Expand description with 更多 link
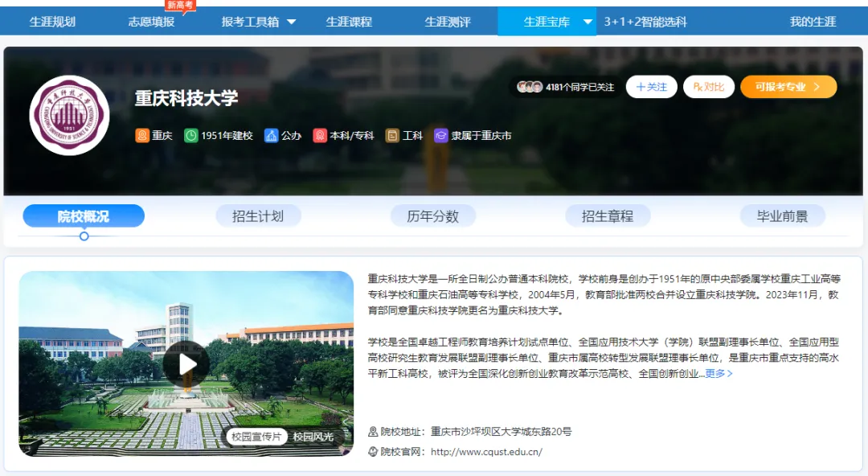This screenshot has height=476, width=868. pos(719,373)
